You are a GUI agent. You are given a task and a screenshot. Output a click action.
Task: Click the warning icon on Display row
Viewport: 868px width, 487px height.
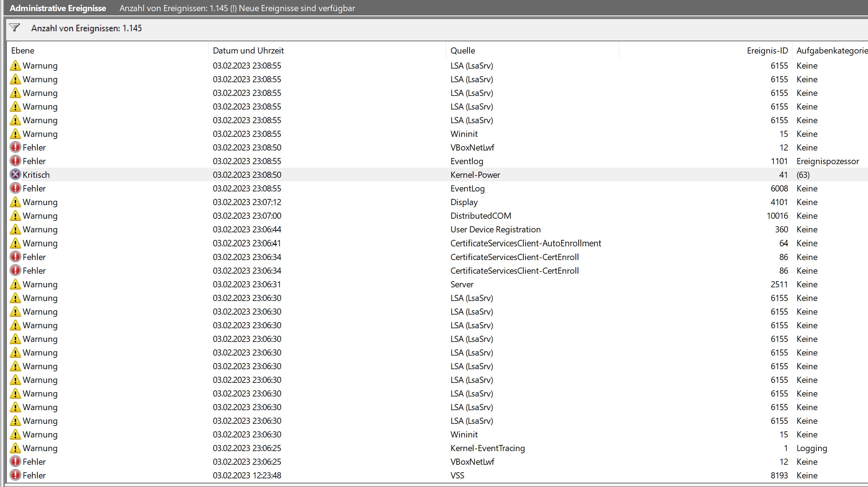pyautogui.click(x=15, y=202)
